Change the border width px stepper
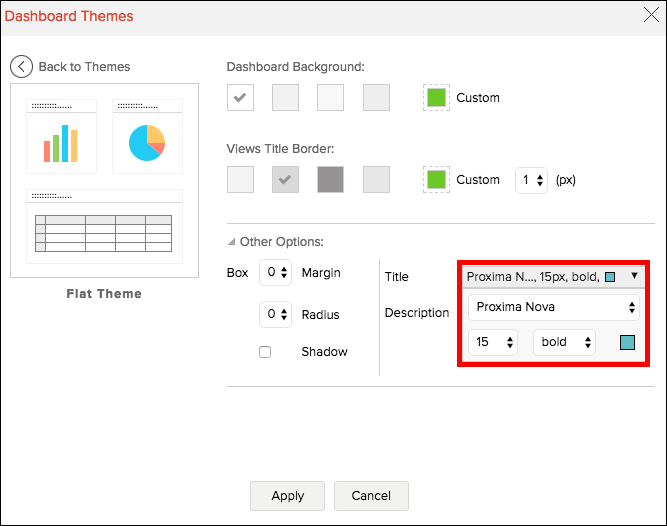Viewport: 667px width, 526px height. [531, 180]
